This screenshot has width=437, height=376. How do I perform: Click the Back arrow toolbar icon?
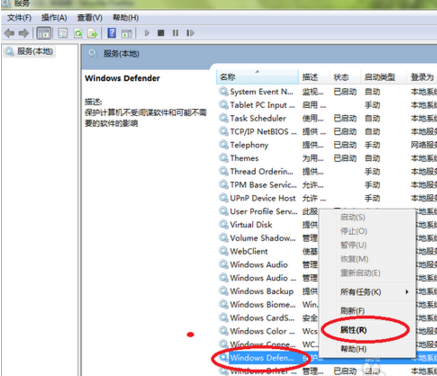point(9,33)
